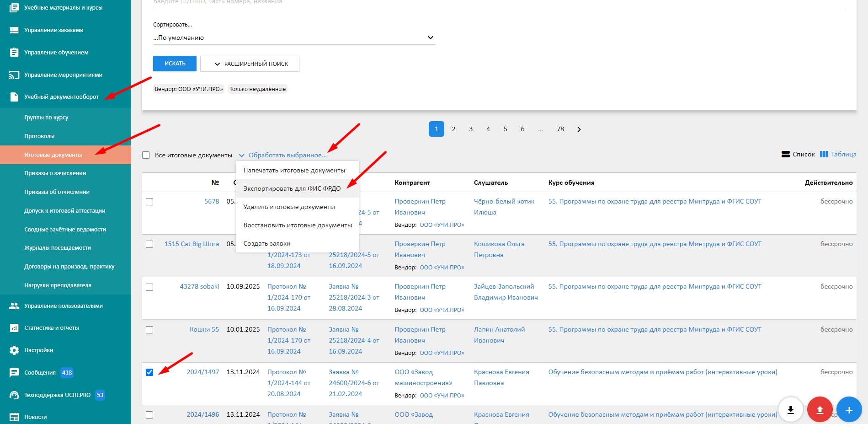Viewport: 868px width, 424px height.
Task: Open 43278 sobaki document link
Action: point(199,286)
